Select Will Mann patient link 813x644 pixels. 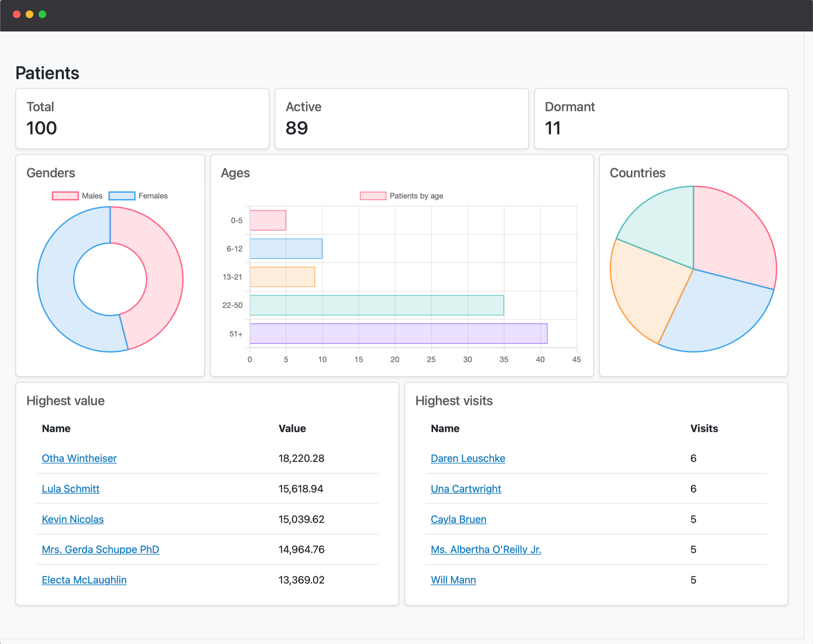[x=453, y=580]
